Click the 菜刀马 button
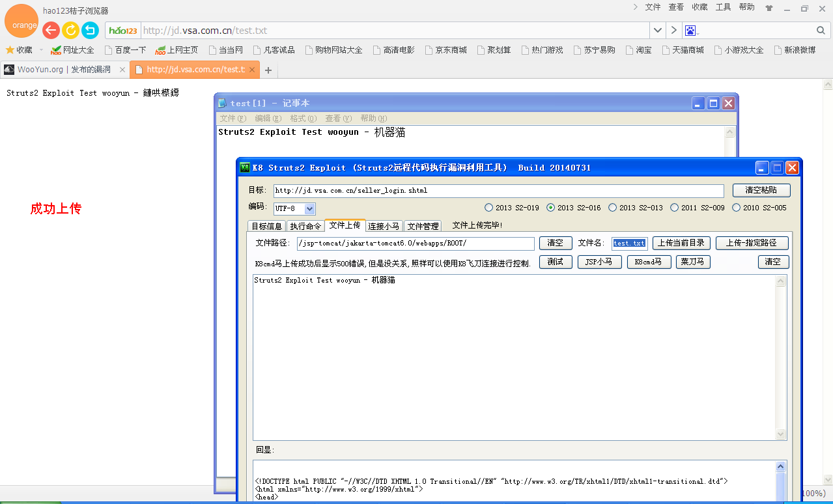 click(x=693, y=262)
